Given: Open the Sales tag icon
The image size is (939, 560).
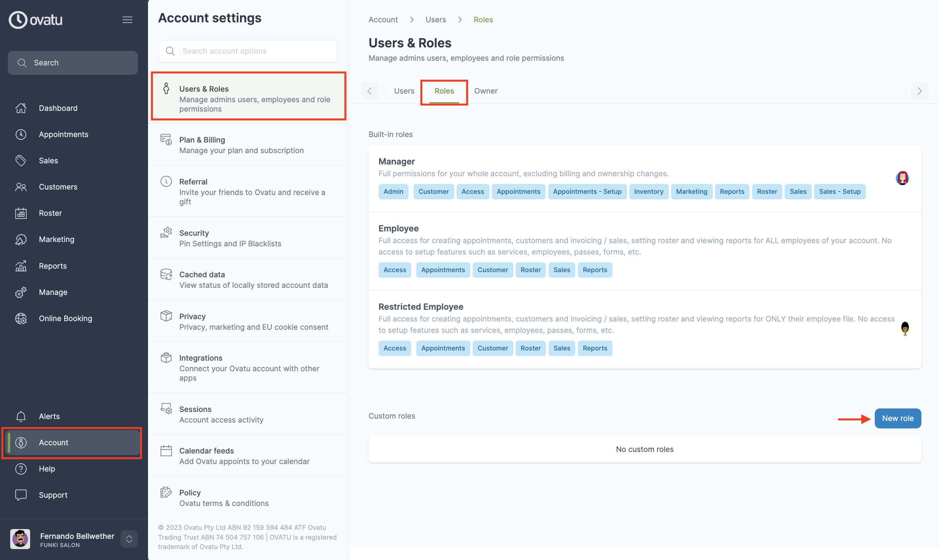Looking at the screenshot, I should (x=21, y=161).
